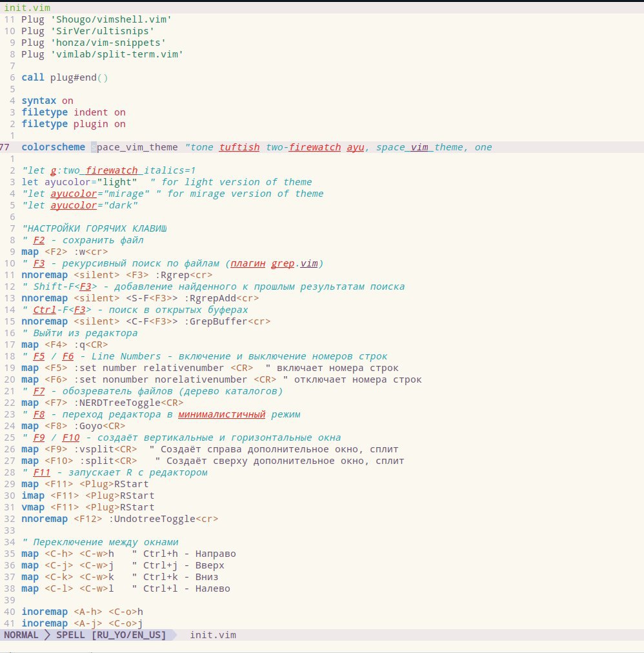
Task: Click the 'syntax on' line
Action: (x=48, y=101)
